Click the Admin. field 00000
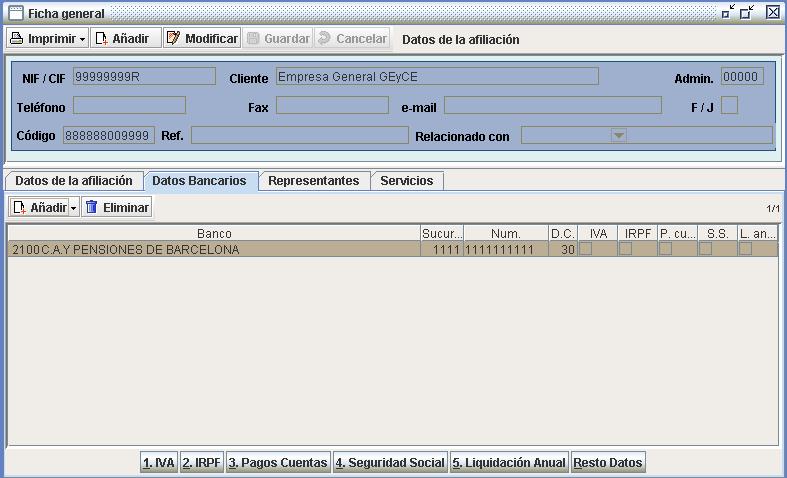Viewport: 787px width, 478px height. pyautogui.click(x=742, y=77)
